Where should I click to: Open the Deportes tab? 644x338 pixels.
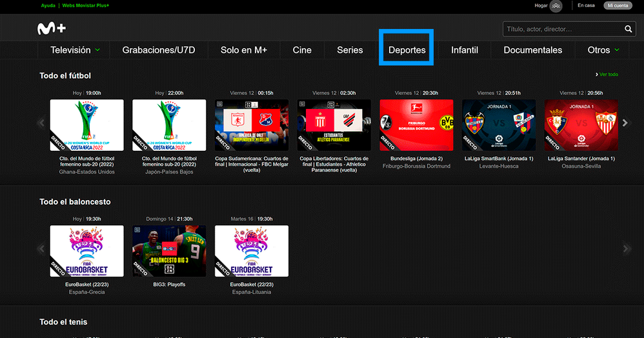(x=407, y=50)
